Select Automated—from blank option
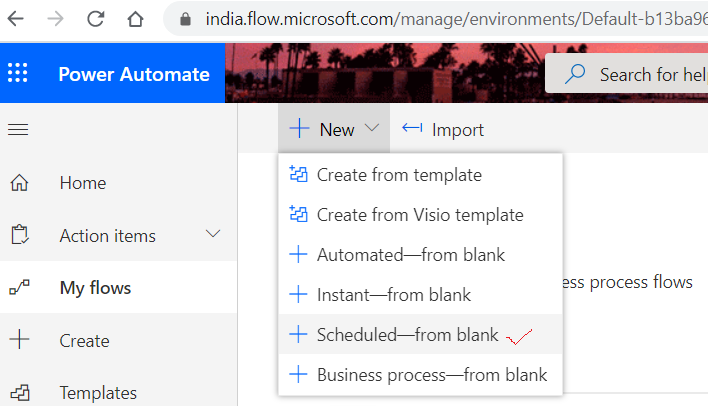 pyautogui.click(x=410, y=255)
